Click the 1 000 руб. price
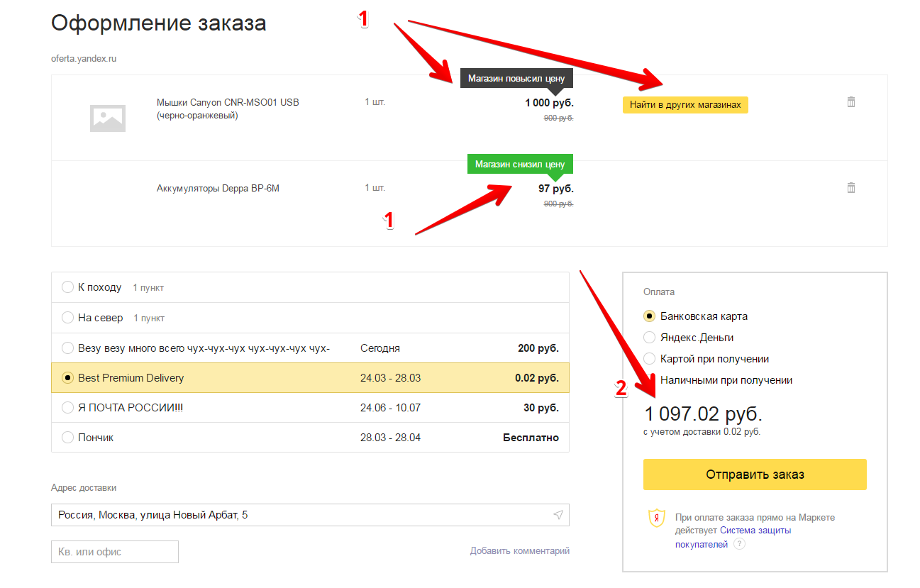The image size is (920, 588). tap(549, 103)
